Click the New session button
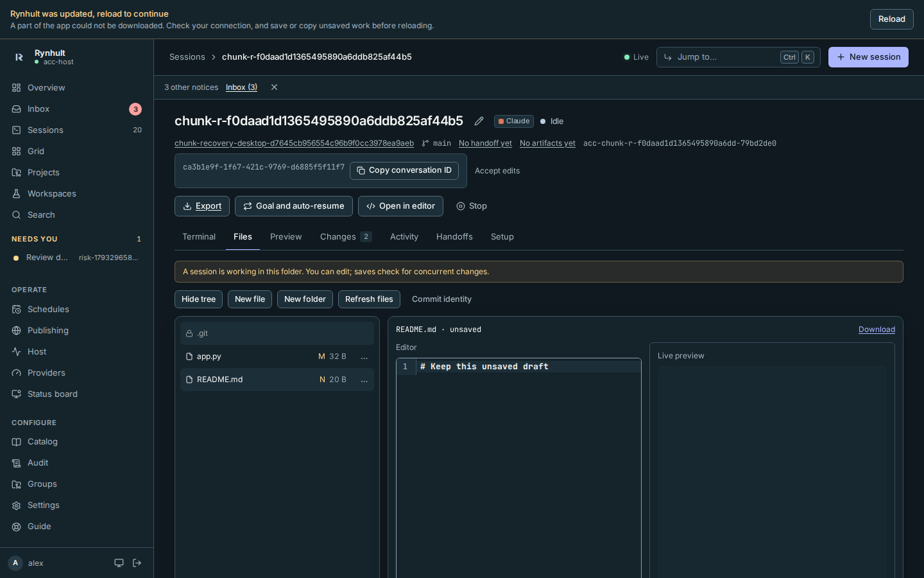The image size is (924, 578). coord(868,57)
